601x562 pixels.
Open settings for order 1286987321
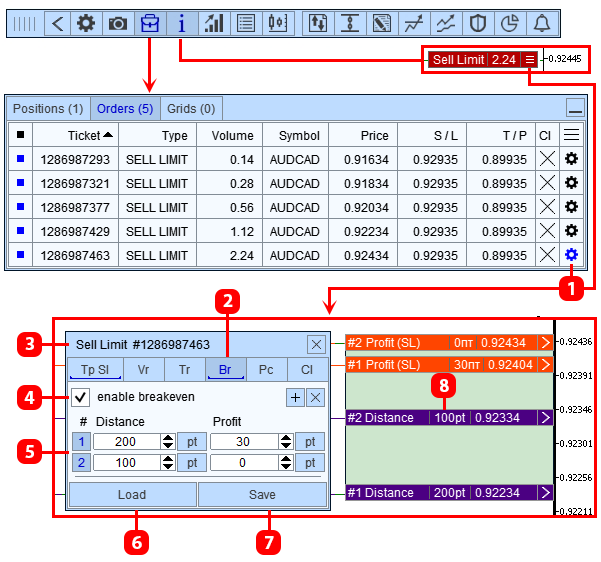571,183
